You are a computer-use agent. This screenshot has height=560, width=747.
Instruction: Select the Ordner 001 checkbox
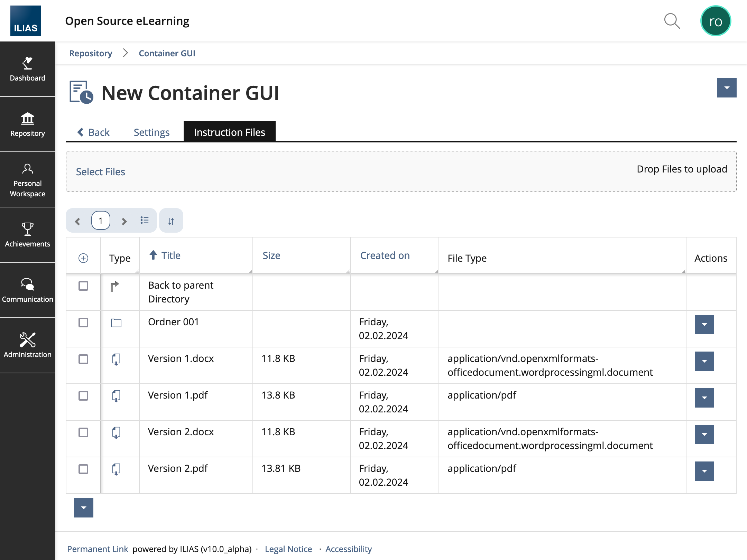pyautogui.click(x=83, y=323)
